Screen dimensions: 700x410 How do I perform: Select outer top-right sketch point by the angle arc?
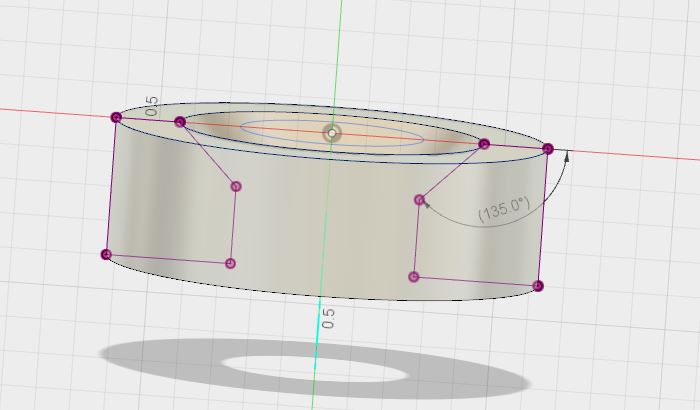point(548,149)
